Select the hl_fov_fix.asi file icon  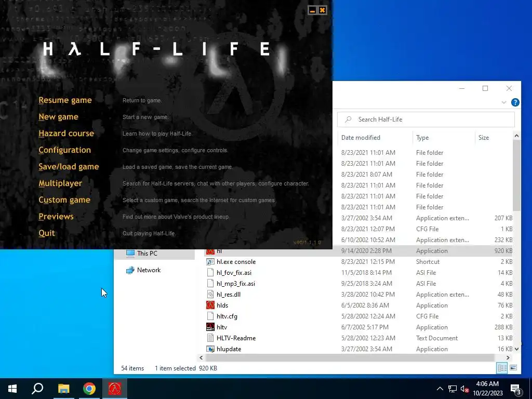tap(210, 272)
